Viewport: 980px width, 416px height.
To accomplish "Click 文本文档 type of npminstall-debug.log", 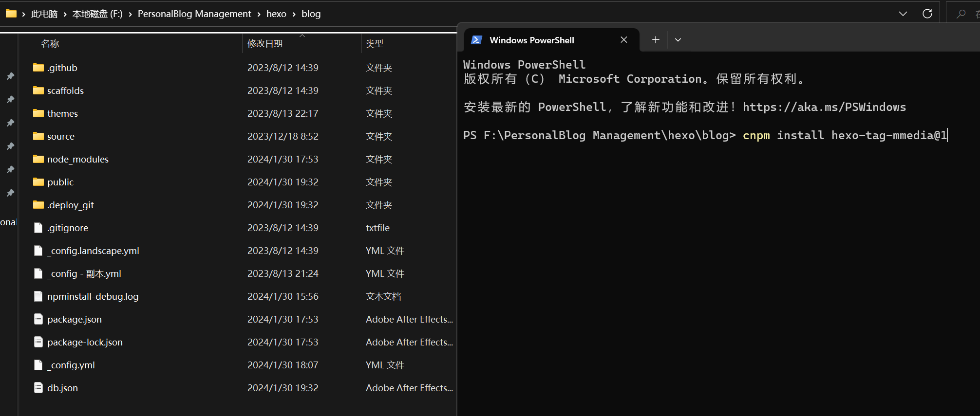I will [383, 296].
